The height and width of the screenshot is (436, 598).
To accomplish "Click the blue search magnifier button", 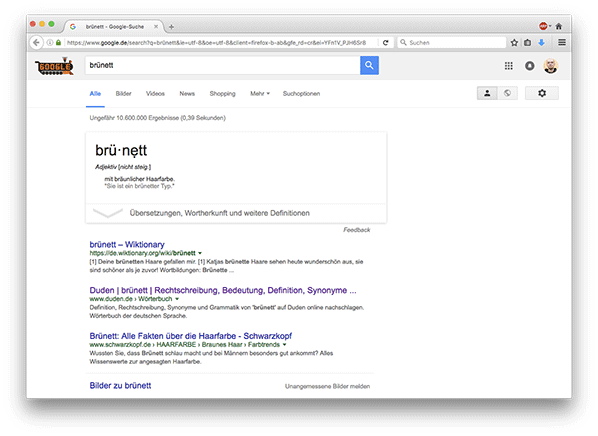I will coord(369,65).
